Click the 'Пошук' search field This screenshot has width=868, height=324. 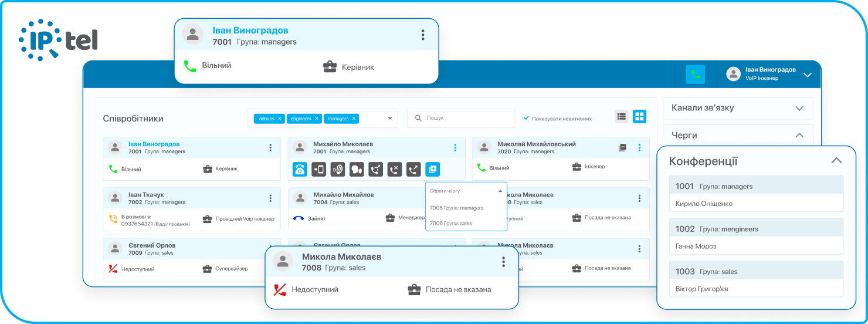466,118
